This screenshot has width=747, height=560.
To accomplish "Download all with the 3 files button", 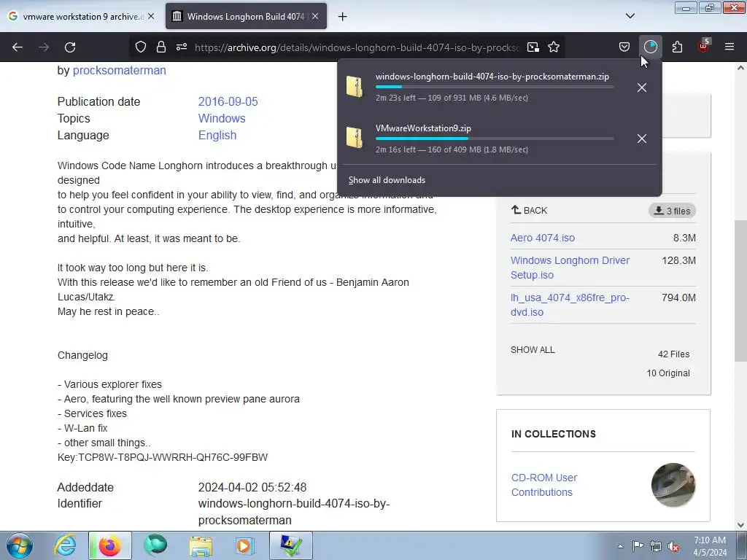I will [x=672, y=211].
